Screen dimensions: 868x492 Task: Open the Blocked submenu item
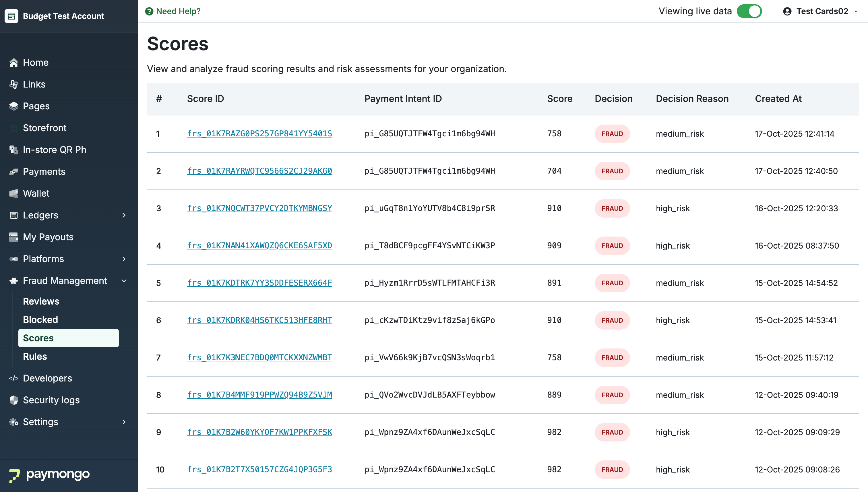40,320
